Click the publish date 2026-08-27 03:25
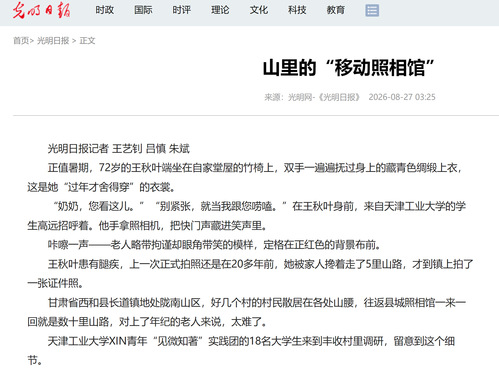Image resolution: width=499 pixels, height=374 pixels. tap(402, 97)
